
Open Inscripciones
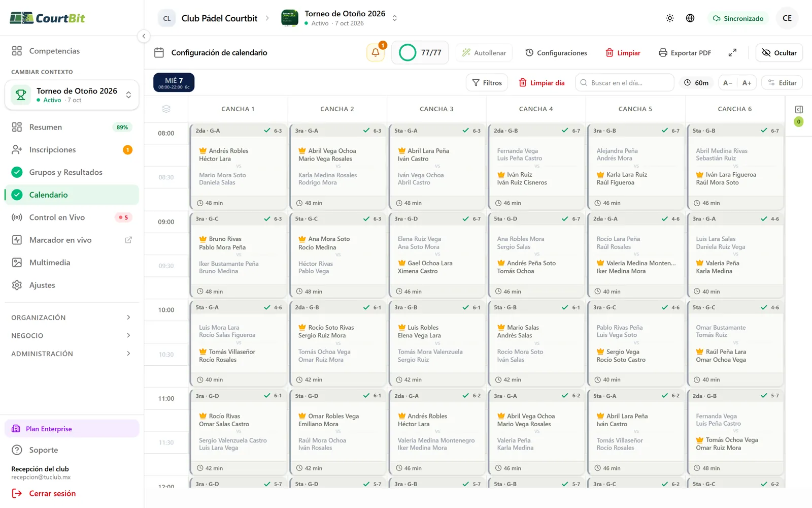click(x=72, y=150)
